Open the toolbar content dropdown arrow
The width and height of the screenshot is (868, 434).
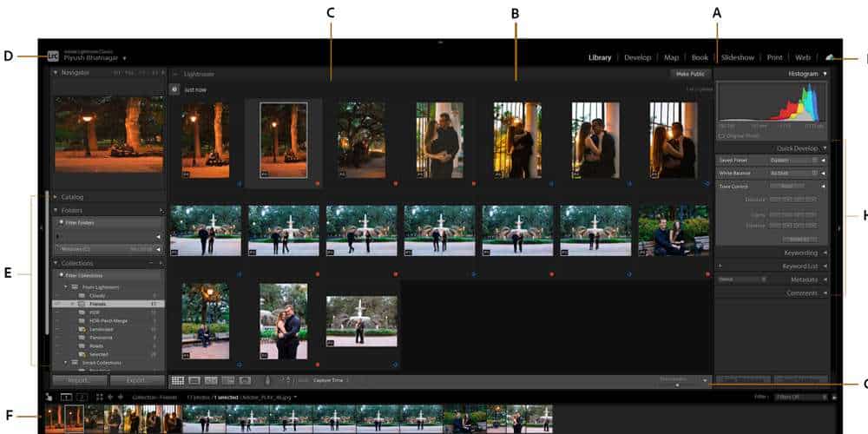pos(705,380)
